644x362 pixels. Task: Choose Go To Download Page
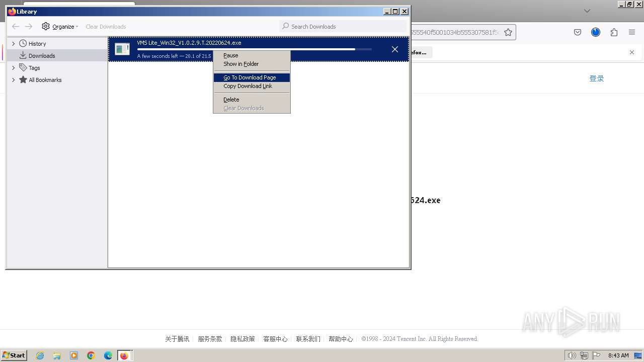point(252,77)
